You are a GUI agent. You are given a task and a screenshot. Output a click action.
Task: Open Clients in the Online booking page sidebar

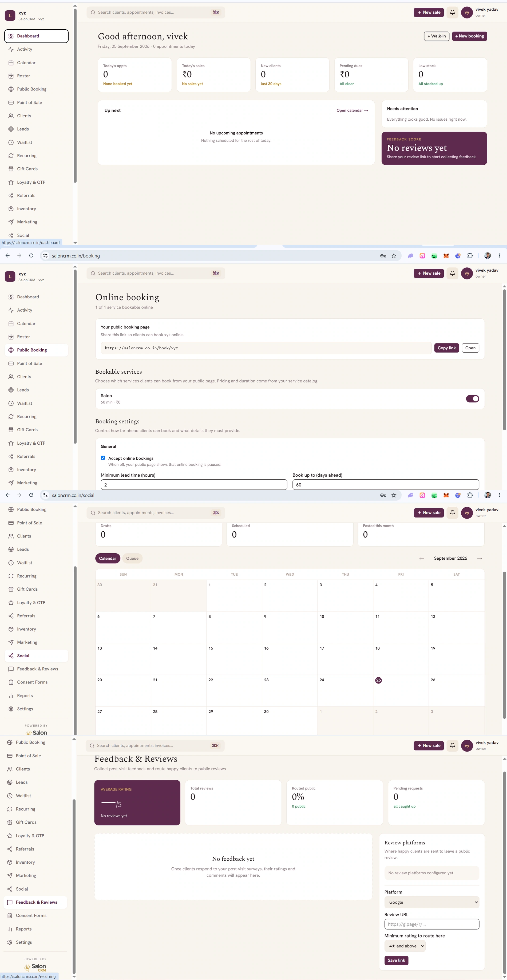[x=36, y=377]
